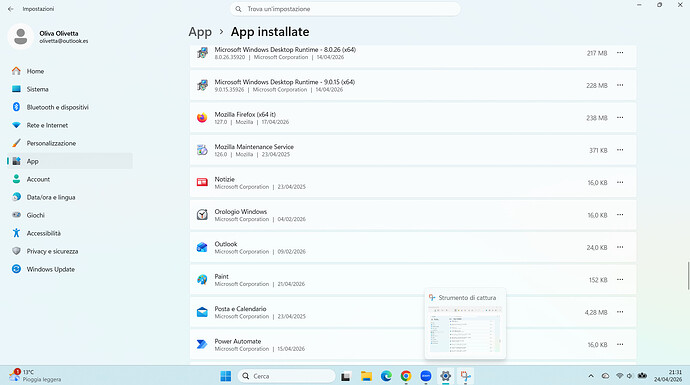Screen dimensions: 690x385
Task: Open Data/ora e lingua settings
Action: coord(70,197)
